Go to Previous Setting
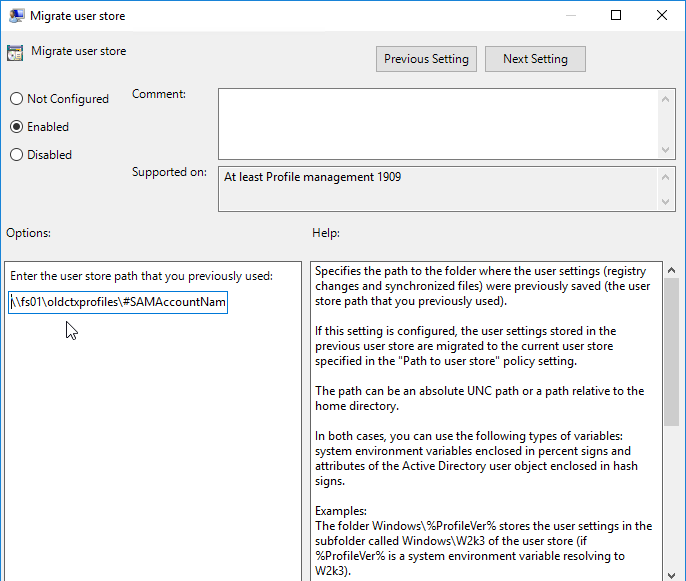This screenshot has width=686, height=581. coord(426,59)
